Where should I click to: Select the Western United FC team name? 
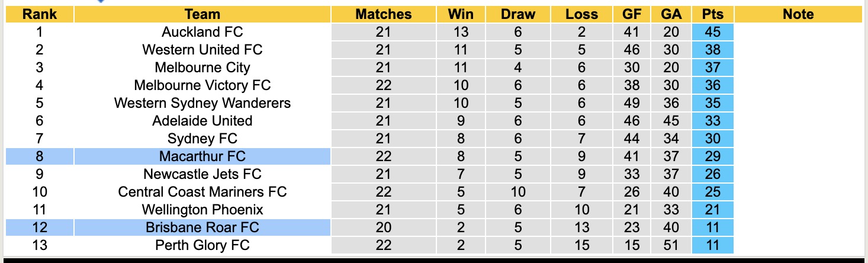point(202,50)
